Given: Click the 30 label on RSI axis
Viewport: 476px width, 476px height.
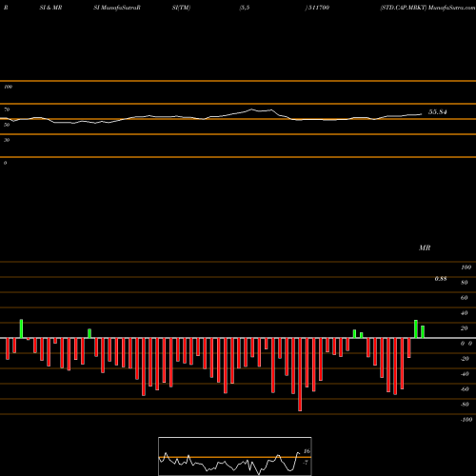Looking at the screenshot, I should [7, 140].
